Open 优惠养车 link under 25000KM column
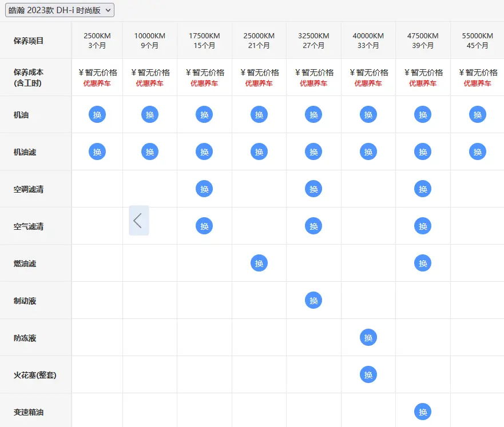The image size is (504, 427). [x=259, y=83]
